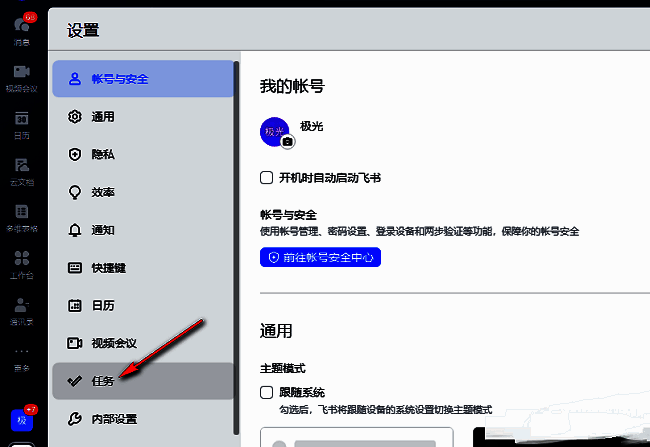
Task: Select the 效率 settings tab
Action: [143, 192]
